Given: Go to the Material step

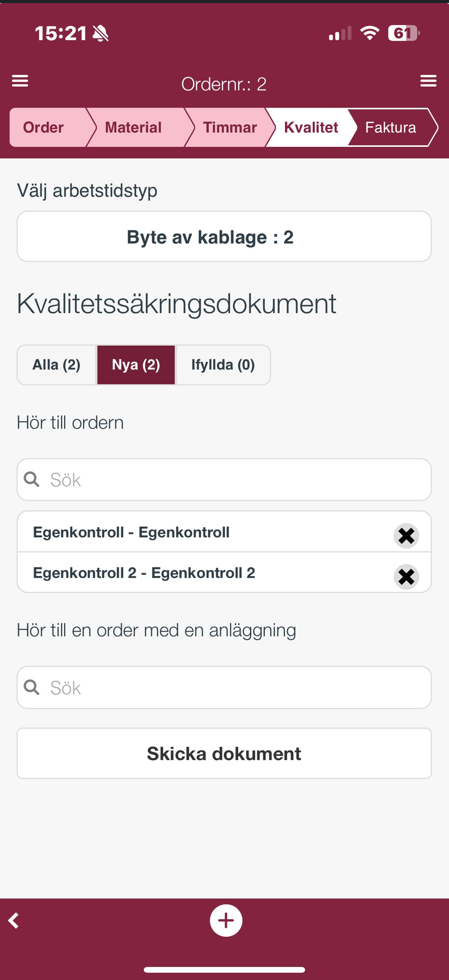Looking at the screenshot, I should [x=135, y=127].
